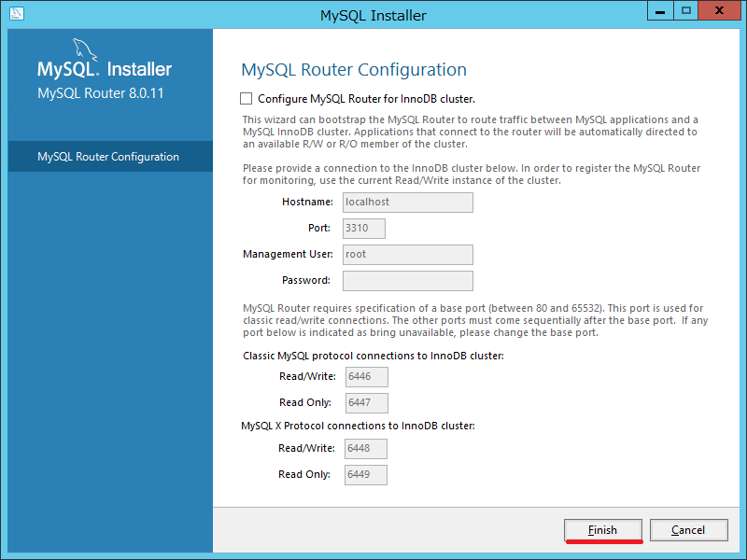This screenshot has height=560, width=747.
Task: Click the Hostname input field
Action: 408,203
